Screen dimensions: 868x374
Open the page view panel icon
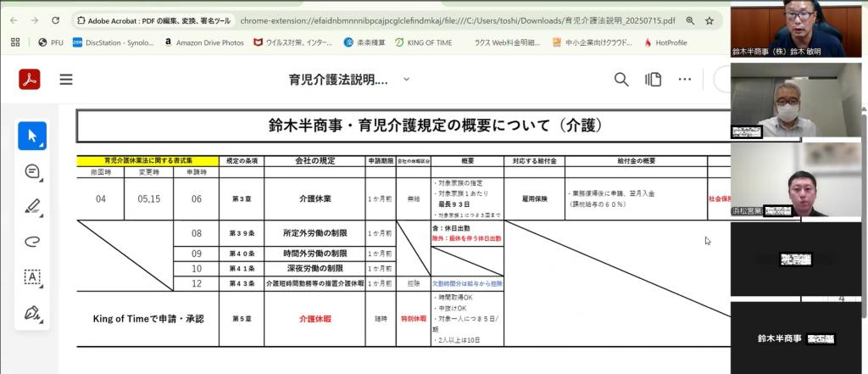(x=653, y=80)
